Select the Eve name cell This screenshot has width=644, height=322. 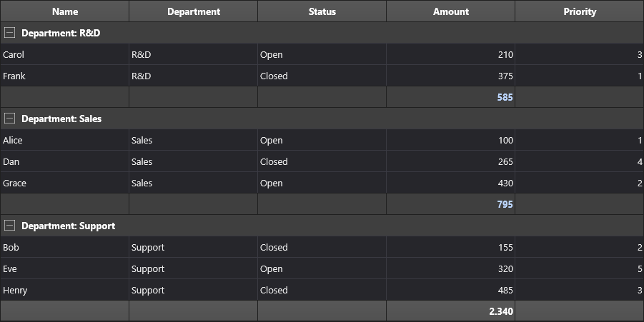coord(64,268)
